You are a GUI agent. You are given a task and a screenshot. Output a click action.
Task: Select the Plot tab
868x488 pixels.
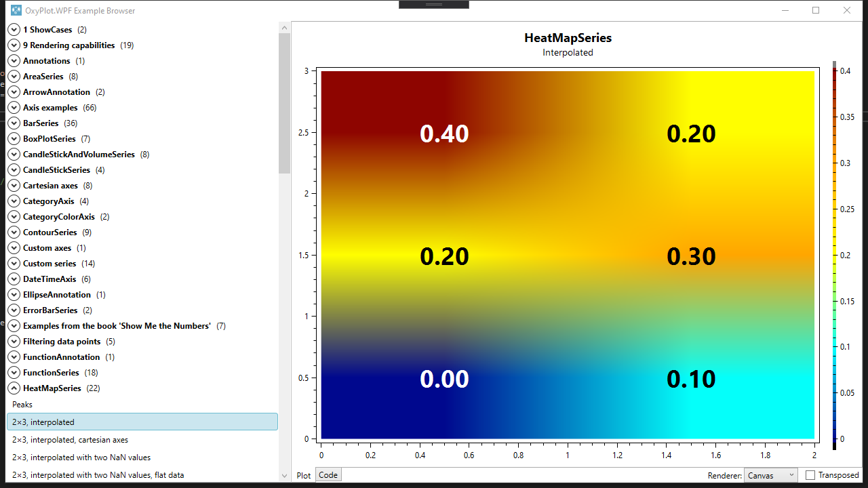click(303, 475)
